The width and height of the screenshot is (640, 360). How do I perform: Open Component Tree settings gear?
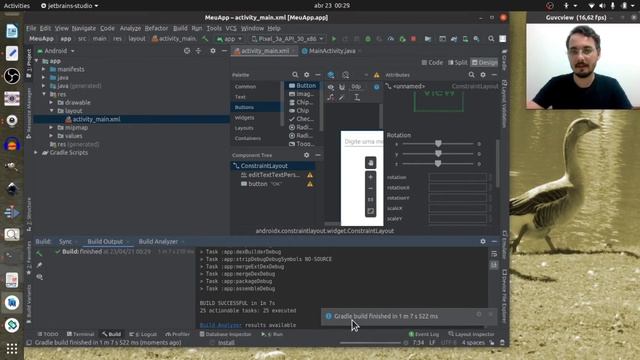tap(307, 155)
